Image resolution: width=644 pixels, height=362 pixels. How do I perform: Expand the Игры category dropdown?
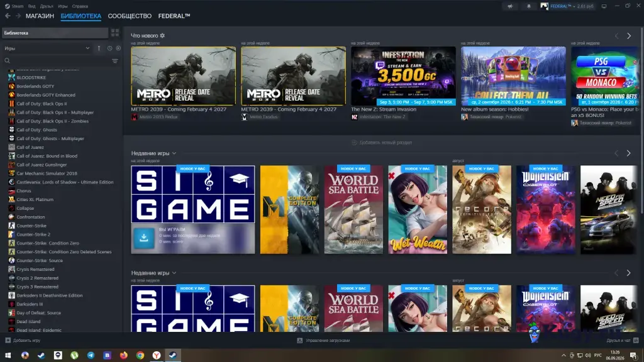[47, 48]
